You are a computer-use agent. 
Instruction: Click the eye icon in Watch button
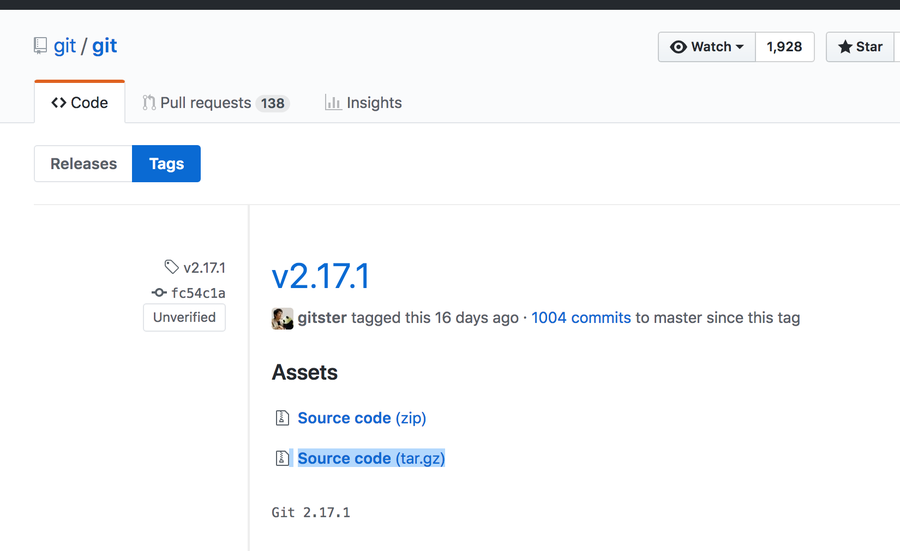point(678,47)
